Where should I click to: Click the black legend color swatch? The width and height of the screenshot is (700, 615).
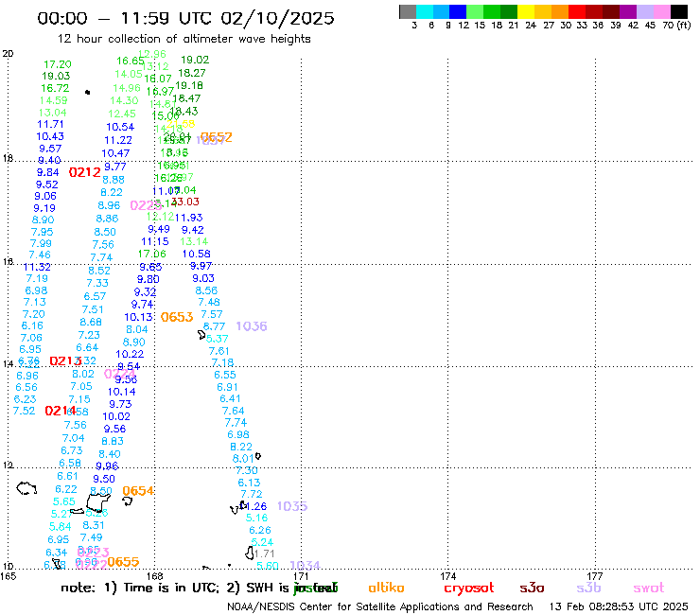[677, 11]
